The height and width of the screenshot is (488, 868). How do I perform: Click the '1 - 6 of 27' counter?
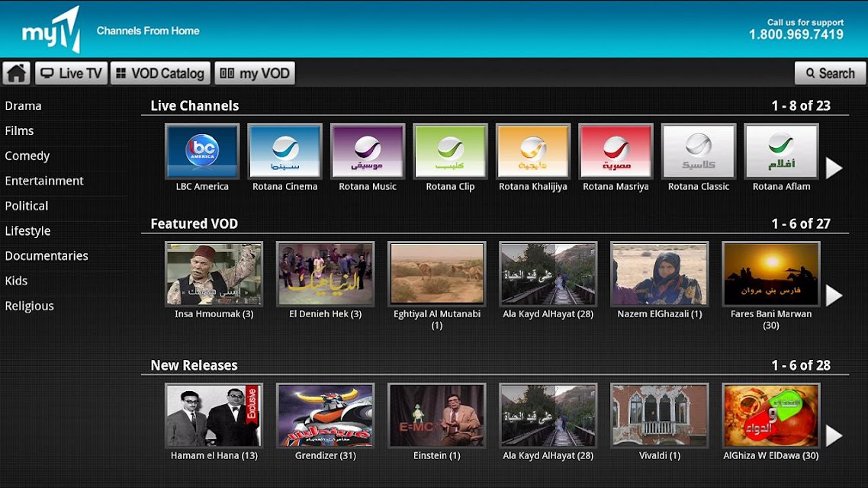[801, 223]
